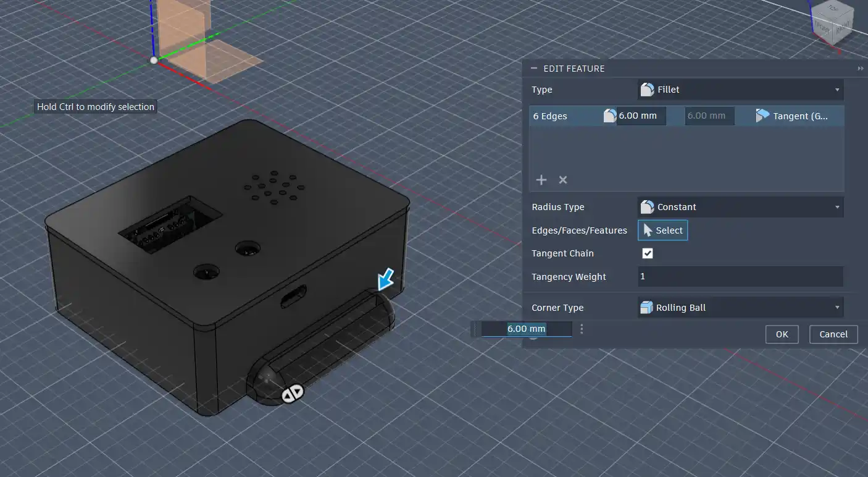Click the Corner Type label
The height and width of the screenshot is (477, 868).
pos(557,308)
